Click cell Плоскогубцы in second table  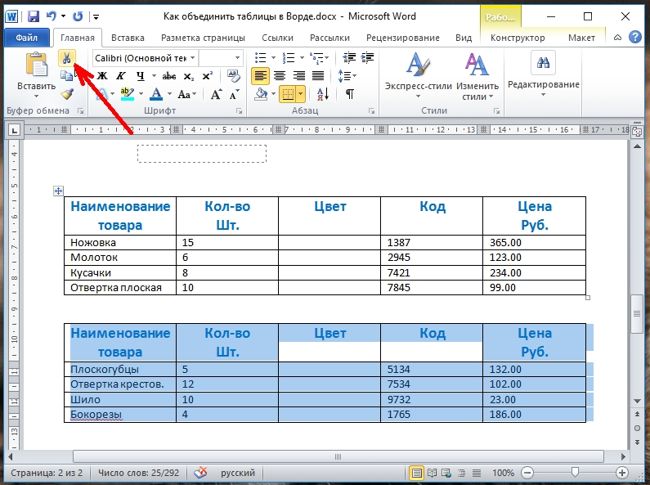120,369
